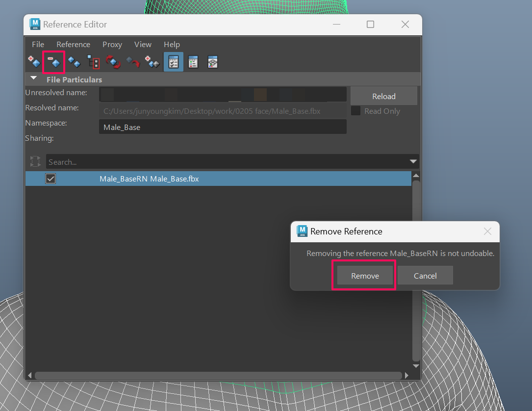532x411 pixels.
Task: Click the Unload Reference icon
Action: pyautogui.click(x=133, y=62)
